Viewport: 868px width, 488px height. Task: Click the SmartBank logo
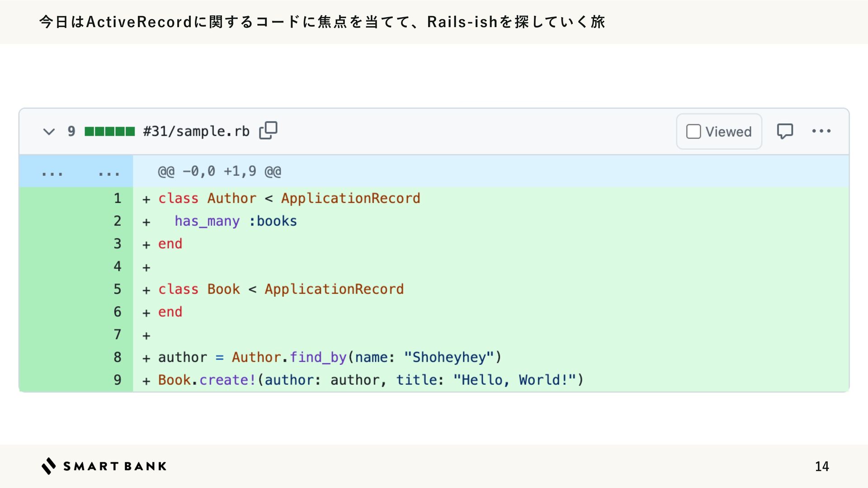pyautogui.click(x=104, y=466)
